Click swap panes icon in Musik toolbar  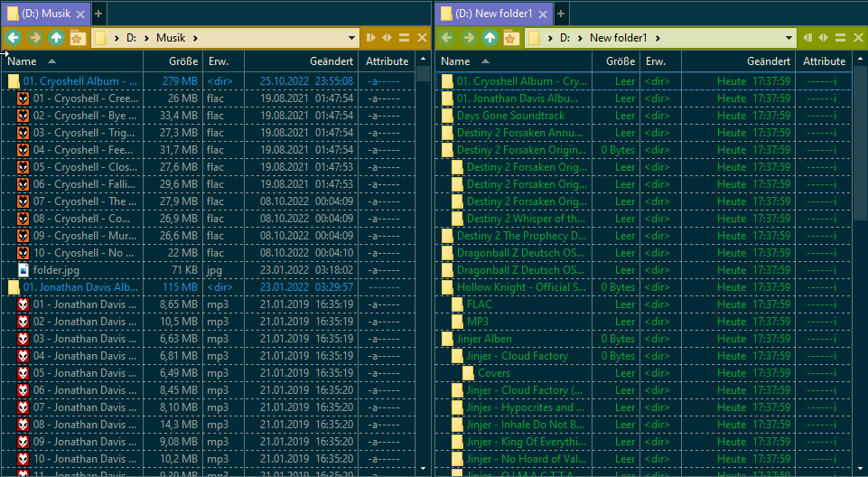pos(387,38)
